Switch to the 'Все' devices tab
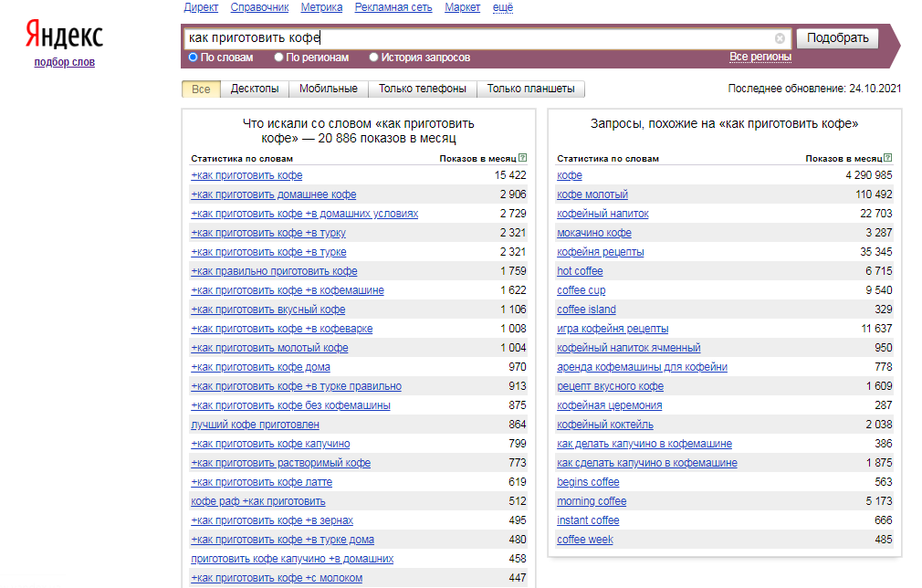This screenshot has height=588, width=922. click(201, 89)
